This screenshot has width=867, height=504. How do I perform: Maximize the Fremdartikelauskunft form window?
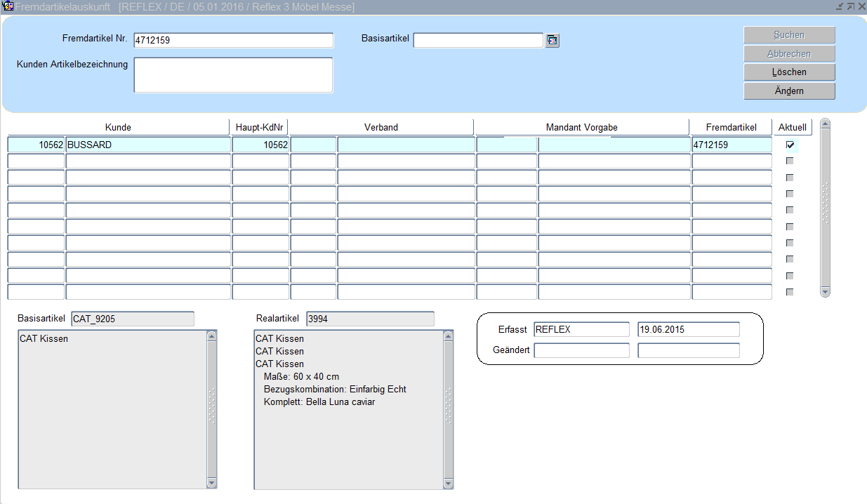pyautogui.click(x=850, y=6)
